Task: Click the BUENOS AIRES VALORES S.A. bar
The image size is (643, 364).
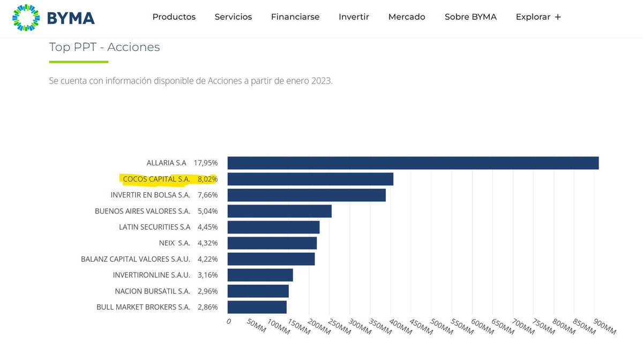Action: pos(280,211)
